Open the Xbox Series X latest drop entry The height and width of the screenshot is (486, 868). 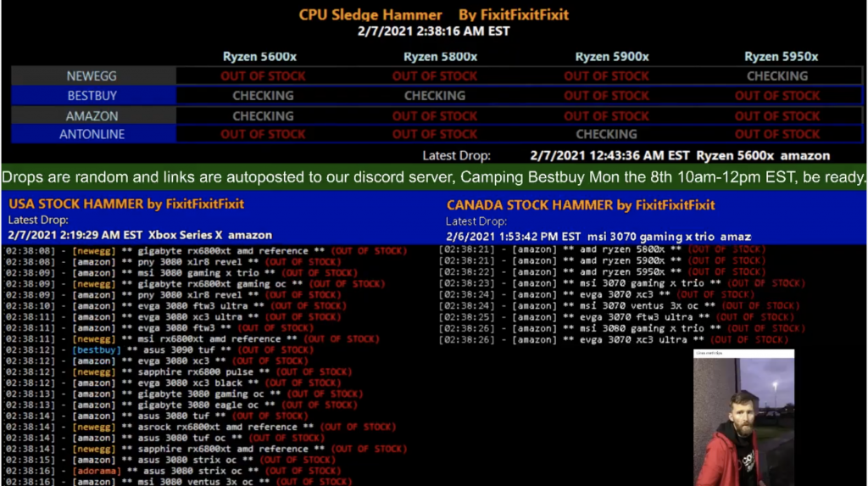[140, 235]
